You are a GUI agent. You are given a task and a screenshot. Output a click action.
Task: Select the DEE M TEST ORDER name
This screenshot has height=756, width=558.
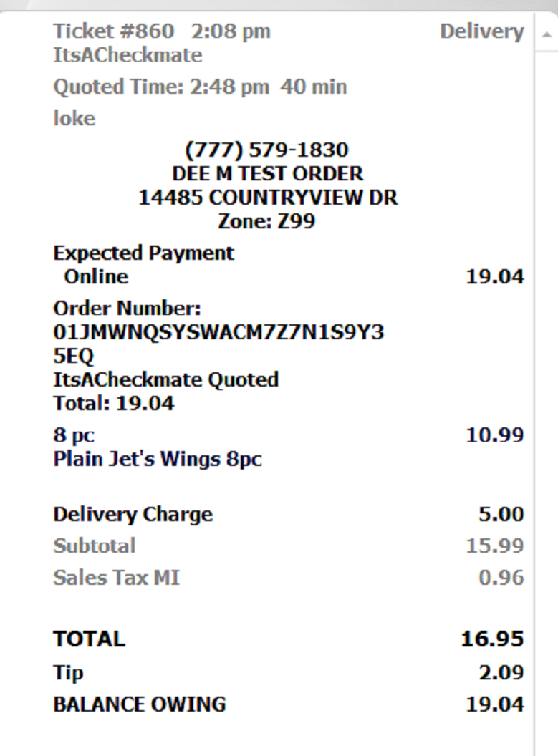tap(268, 173)
